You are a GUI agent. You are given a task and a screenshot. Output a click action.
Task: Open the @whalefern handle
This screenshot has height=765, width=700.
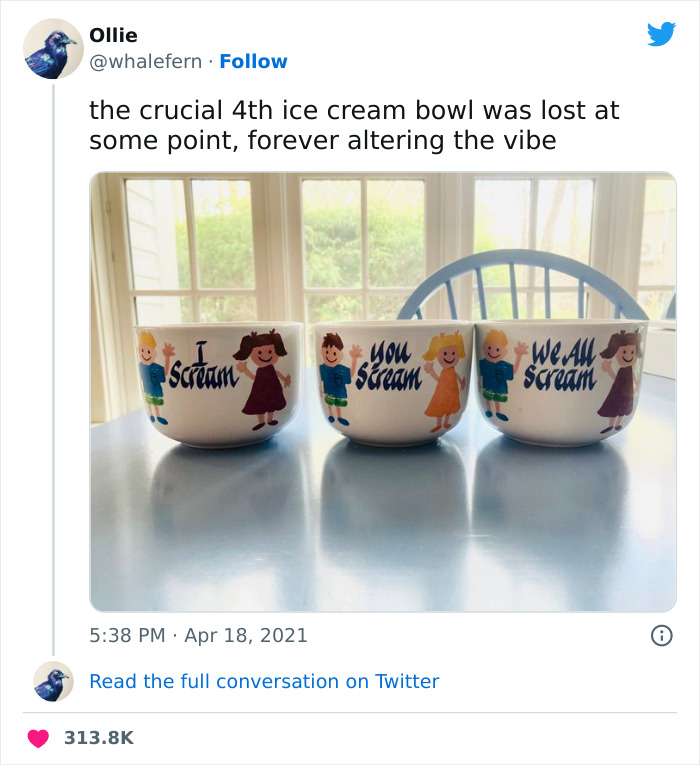click(145, 61)
